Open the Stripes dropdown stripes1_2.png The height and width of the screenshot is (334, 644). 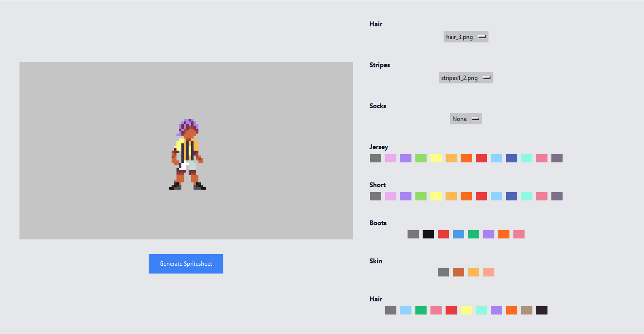[466, 78]
